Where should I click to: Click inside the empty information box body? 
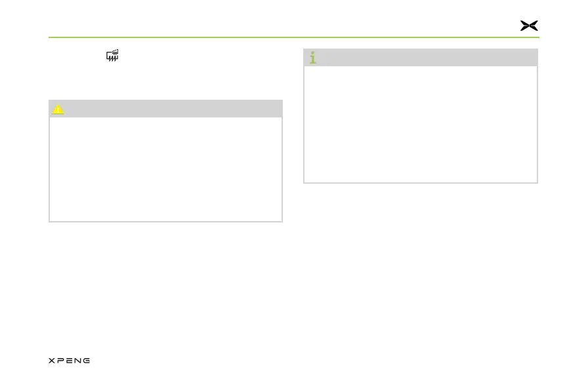pos(421,124)
